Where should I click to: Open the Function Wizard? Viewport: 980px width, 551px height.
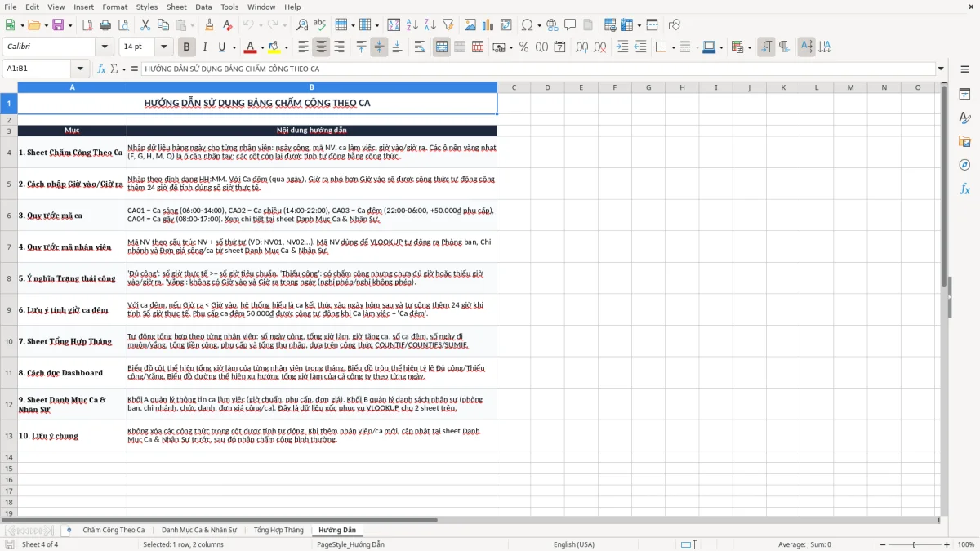pyautogui.click(x=102, y=69)
